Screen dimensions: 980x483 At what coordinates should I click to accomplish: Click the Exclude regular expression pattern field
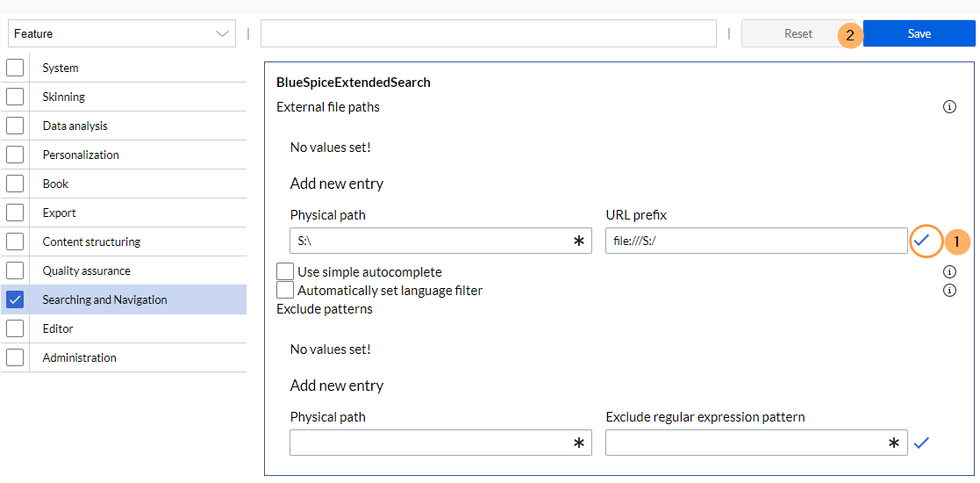[x=746, y=443]
